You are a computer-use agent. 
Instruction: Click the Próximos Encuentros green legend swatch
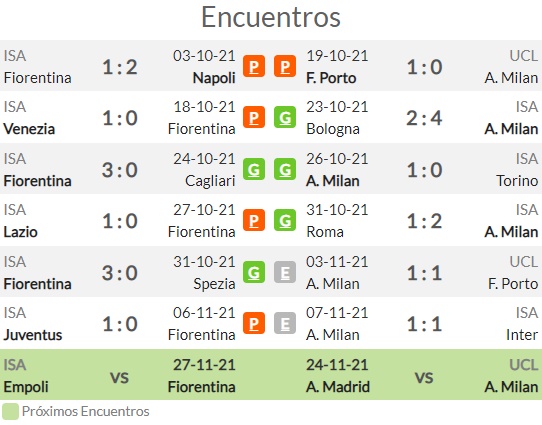click(x=10, y=412)
